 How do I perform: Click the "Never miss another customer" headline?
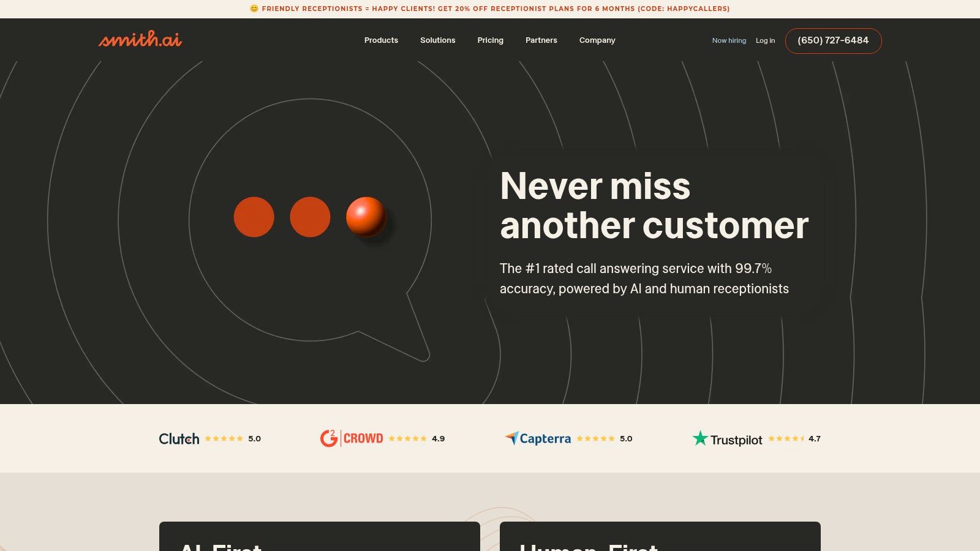tap(654, 205)
